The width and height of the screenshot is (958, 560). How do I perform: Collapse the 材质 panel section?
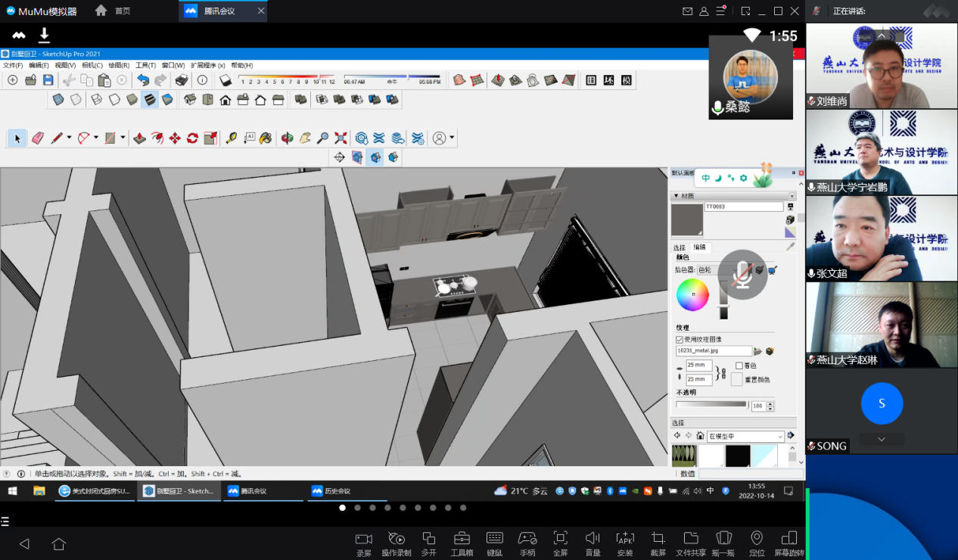(x=675, y=196)
